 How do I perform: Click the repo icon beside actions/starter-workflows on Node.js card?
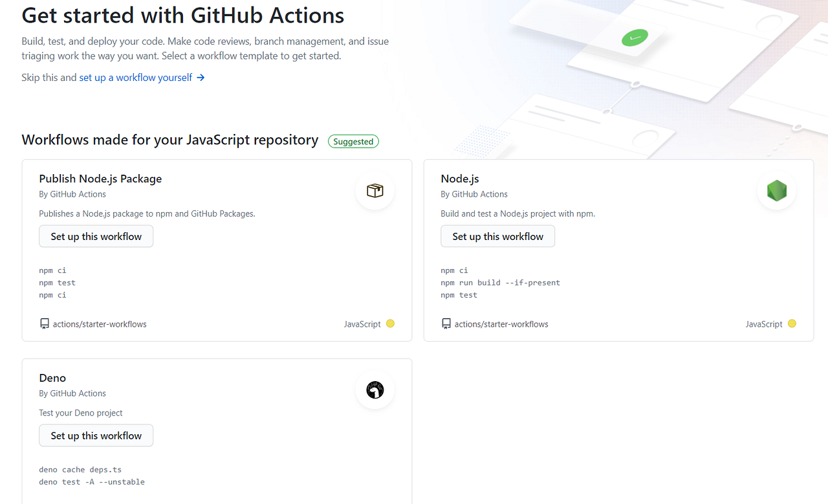pyautogui.click(x=446, y=323)
